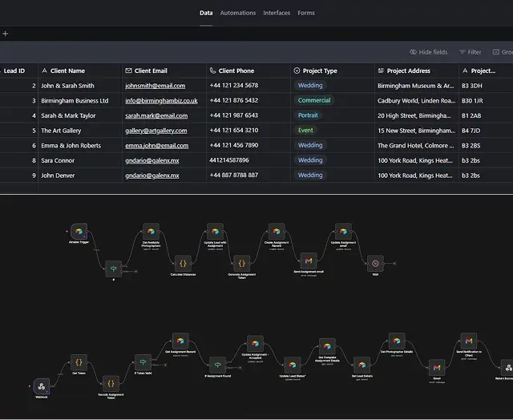Open the Get Photographer Details node
Viewport: 513px width, 420px height.
pyautogui.click(x=396, y=342)
